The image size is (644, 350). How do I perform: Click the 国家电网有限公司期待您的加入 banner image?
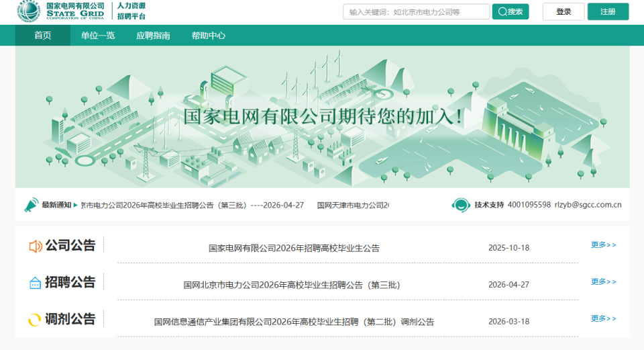tap(323, 117)
